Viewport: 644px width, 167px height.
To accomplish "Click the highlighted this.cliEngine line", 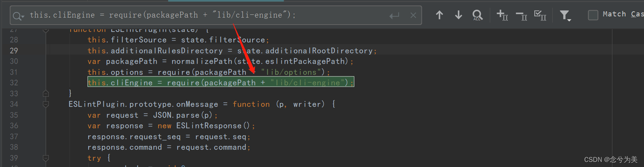I will point(221,82).
